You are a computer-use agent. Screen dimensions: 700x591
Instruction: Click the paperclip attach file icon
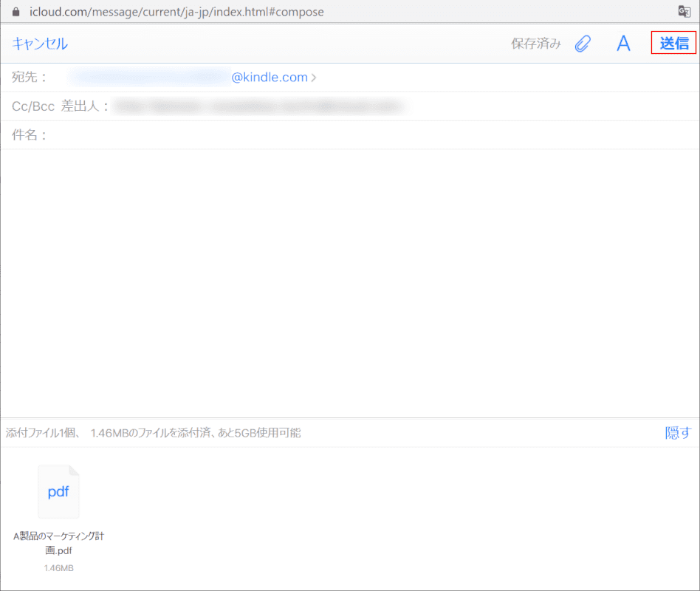pos(583,44)
